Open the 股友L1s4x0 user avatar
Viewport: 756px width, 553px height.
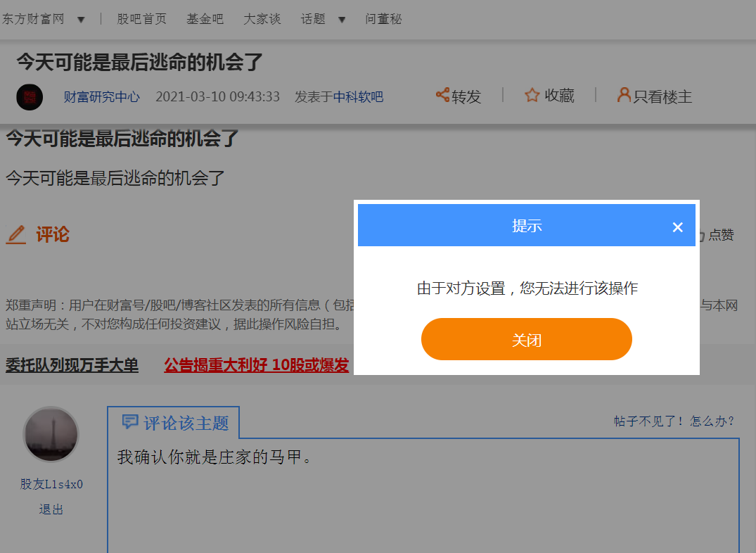[x=51, y=434]
